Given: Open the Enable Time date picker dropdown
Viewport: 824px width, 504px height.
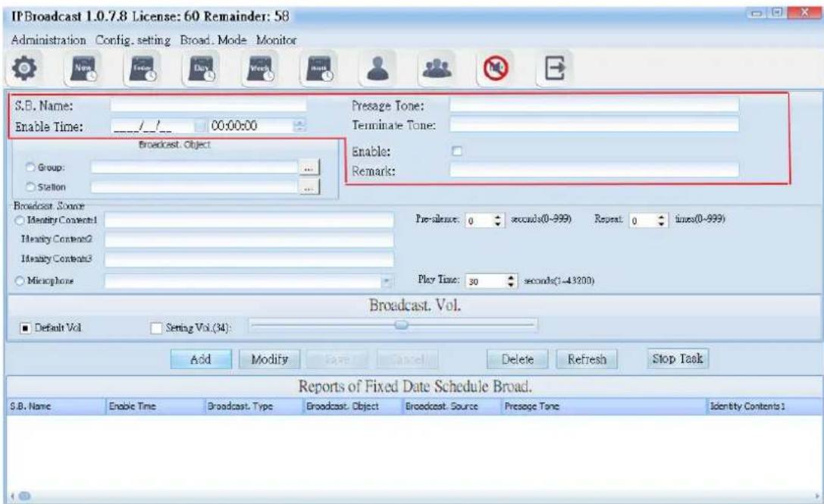Looking at the screenshot, I should 199,126.
